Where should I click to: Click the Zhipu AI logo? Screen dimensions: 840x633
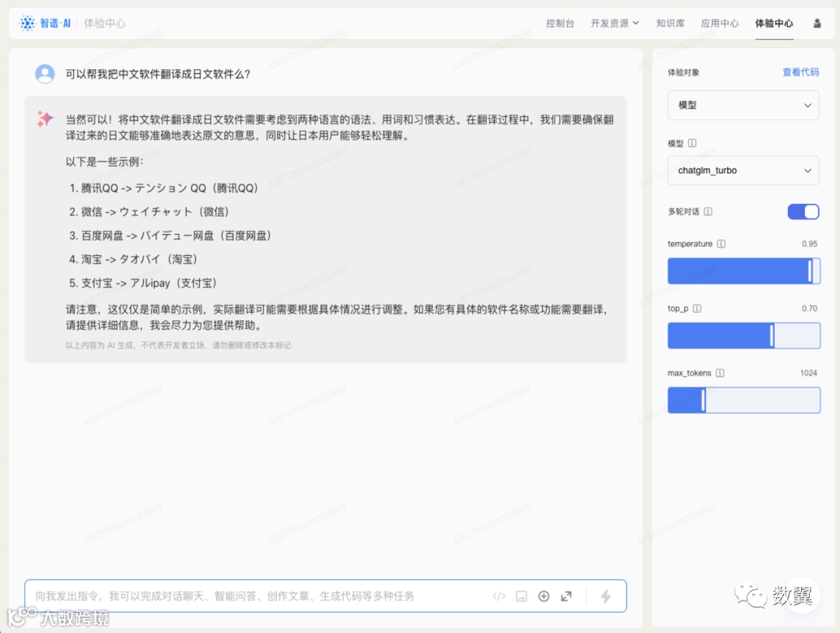coord(45,23)
